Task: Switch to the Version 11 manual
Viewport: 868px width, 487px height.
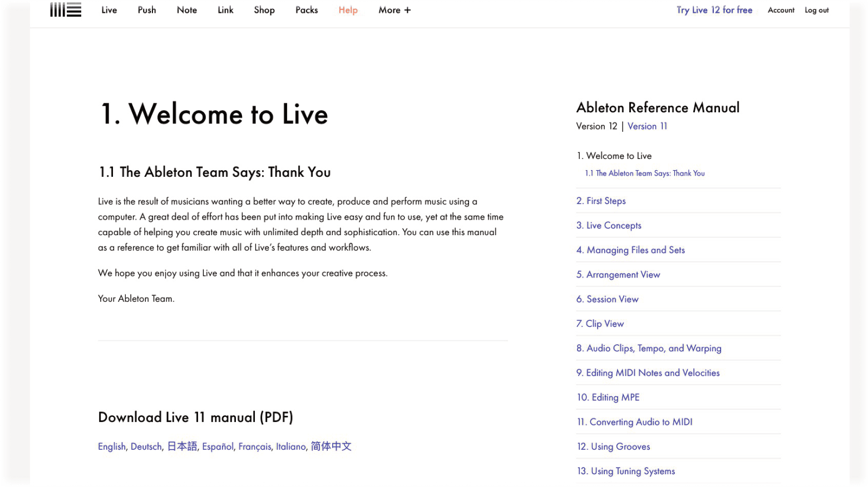Action: (x=648, y=126)
